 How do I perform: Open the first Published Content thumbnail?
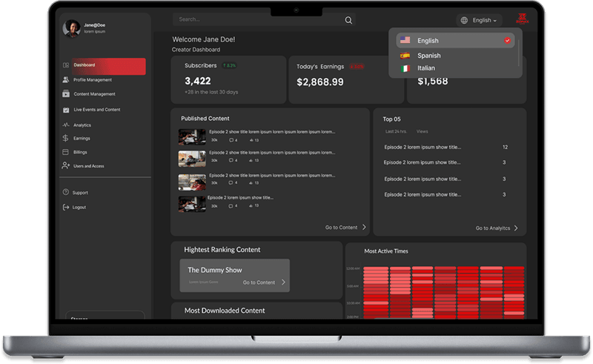pos(192,137)
